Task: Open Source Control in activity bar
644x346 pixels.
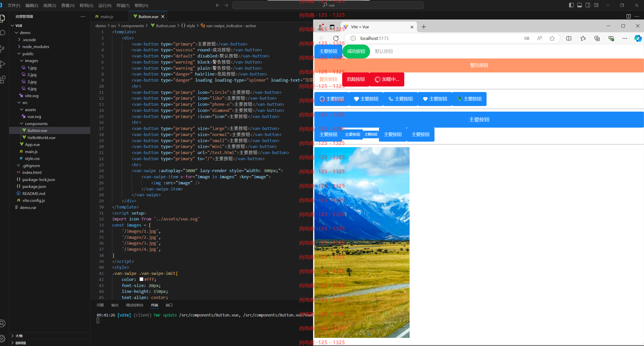Action: tap(3, 49)
